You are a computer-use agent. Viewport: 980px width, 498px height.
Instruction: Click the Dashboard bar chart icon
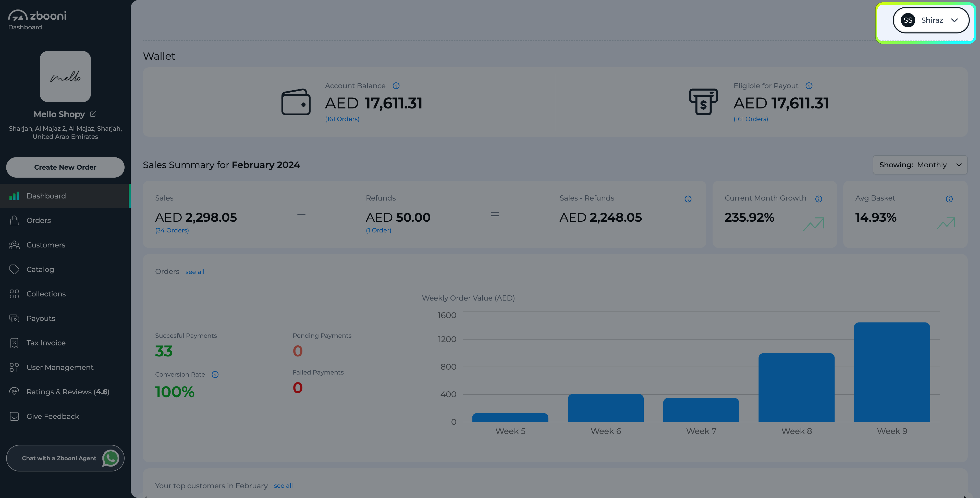click(x=14, y=196)
